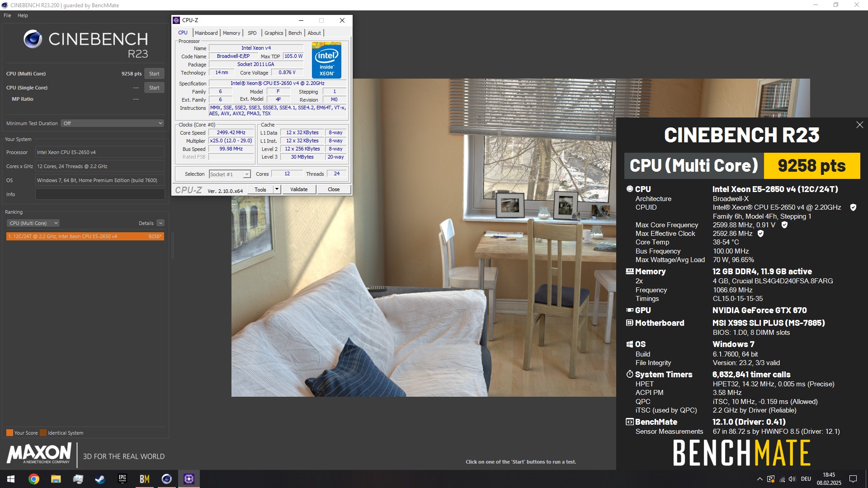Switch to the Mainboard tab in CPU-Z
Screen dimensions: 868x488
coord(206,33)
